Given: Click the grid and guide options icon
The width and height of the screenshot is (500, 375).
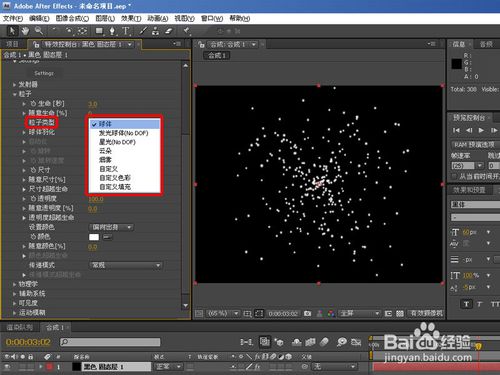Looking at the screenshot, I should (x=247, y=313).
